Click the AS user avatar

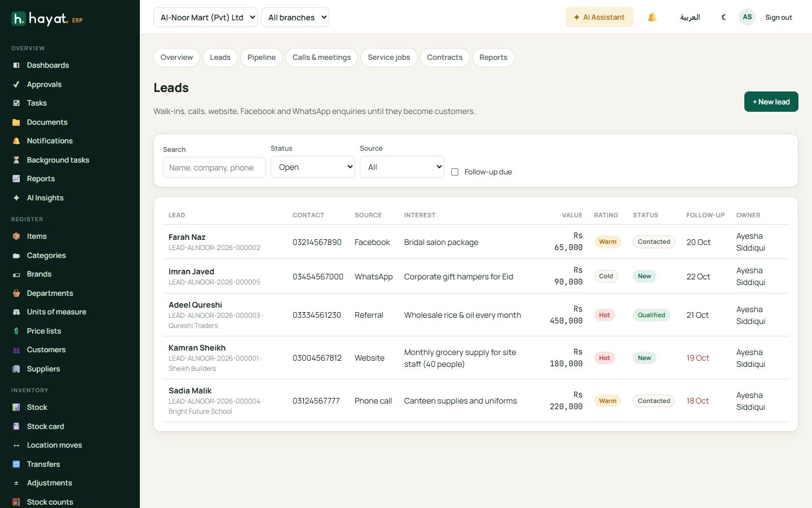[747, 17]
